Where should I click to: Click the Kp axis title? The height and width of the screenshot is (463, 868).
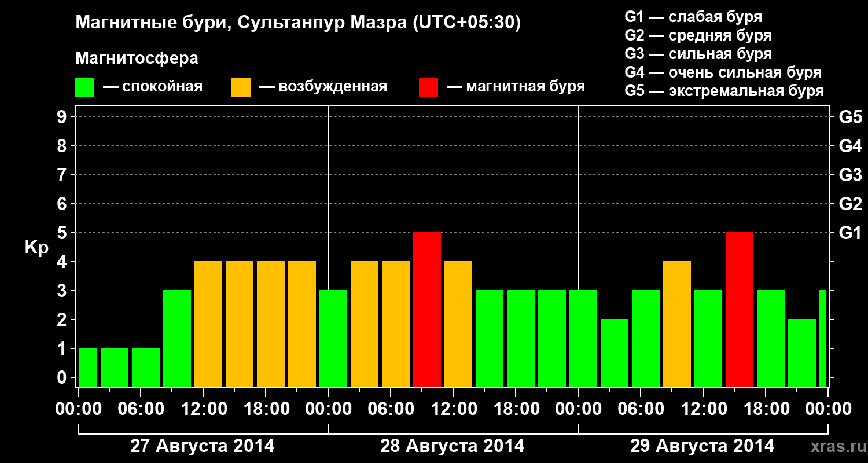point(36,248)
